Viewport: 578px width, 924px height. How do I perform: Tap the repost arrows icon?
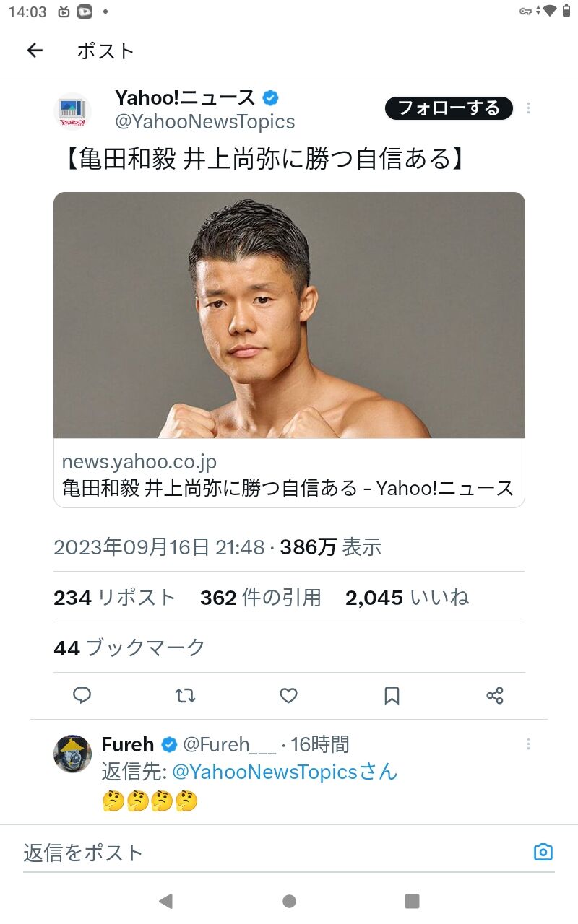pyautogui.click(x=186, y=696)
